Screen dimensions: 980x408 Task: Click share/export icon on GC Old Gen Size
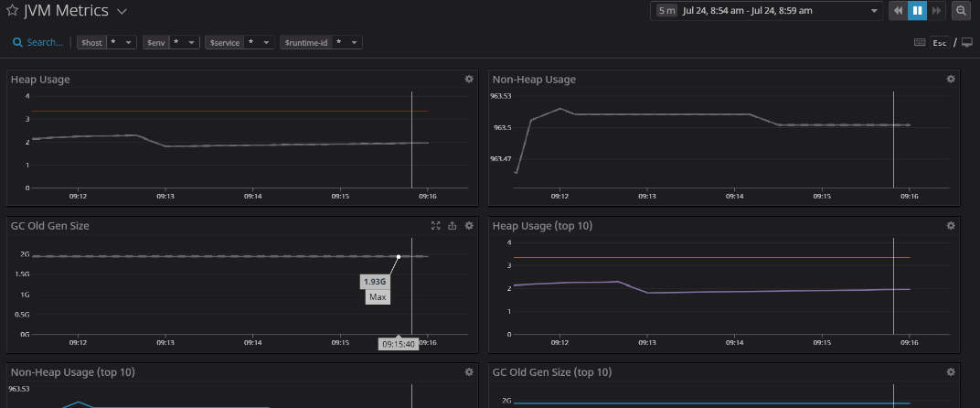[453, 226]
